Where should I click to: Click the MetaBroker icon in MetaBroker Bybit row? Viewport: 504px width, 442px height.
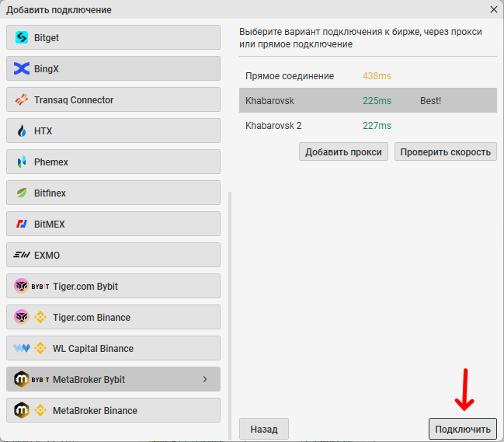(22, 379)
